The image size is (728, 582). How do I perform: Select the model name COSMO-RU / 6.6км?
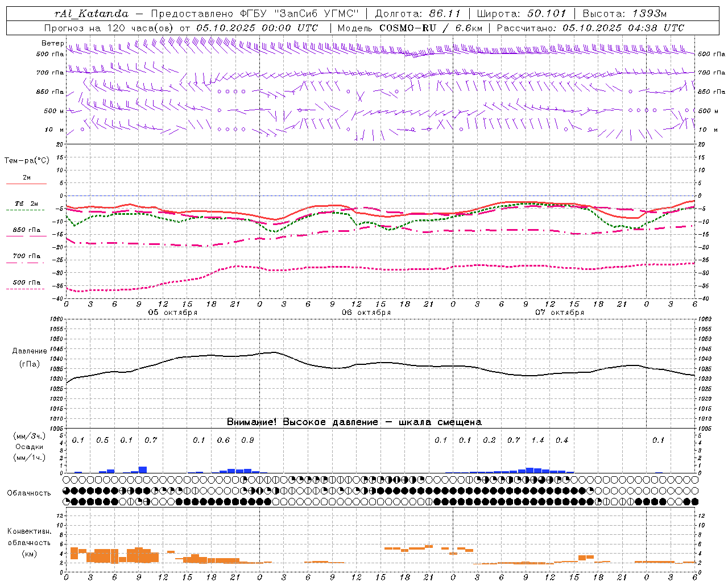[x=431, y=28]
